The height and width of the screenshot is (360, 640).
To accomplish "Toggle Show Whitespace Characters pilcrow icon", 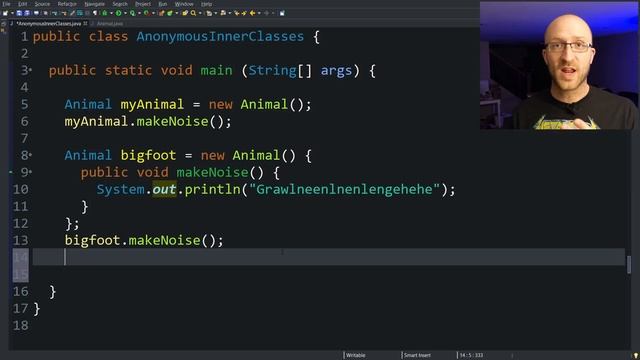I will tap(95, 13).
